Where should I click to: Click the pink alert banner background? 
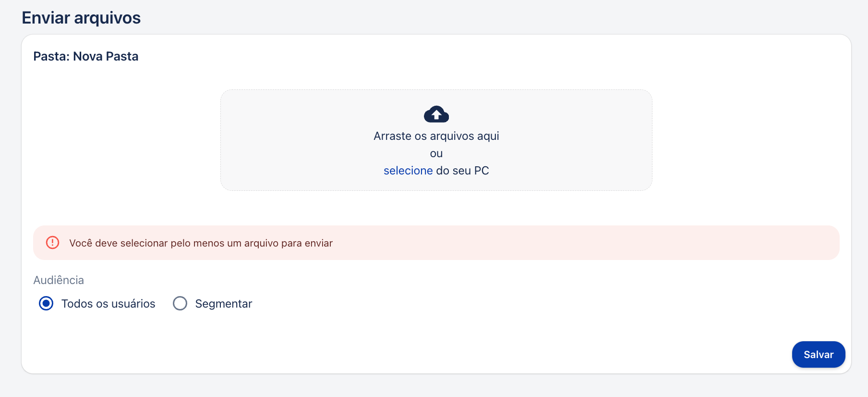576,243
